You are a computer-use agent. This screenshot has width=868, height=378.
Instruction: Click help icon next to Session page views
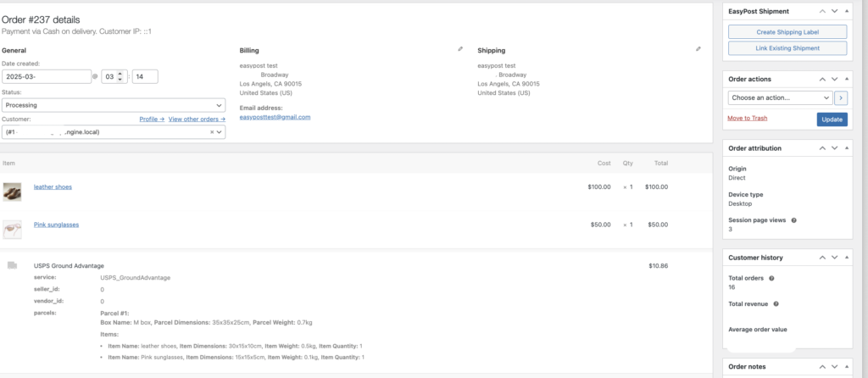793,220
